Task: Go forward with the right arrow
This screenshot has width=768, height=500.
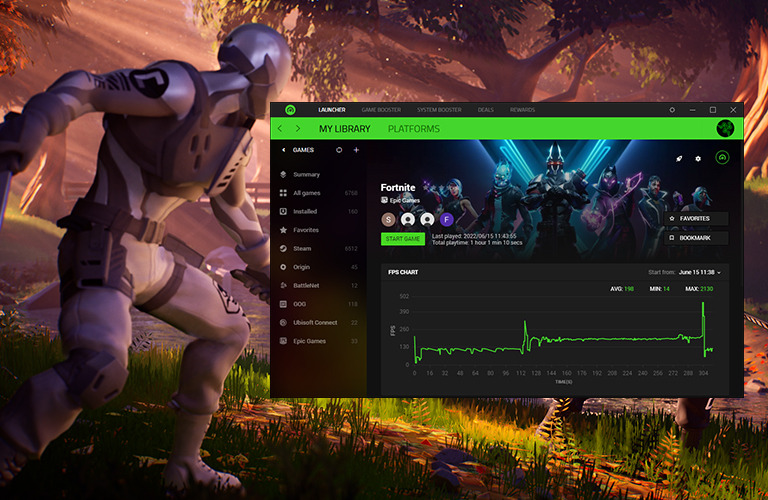Action: click(x=297, y=129)
